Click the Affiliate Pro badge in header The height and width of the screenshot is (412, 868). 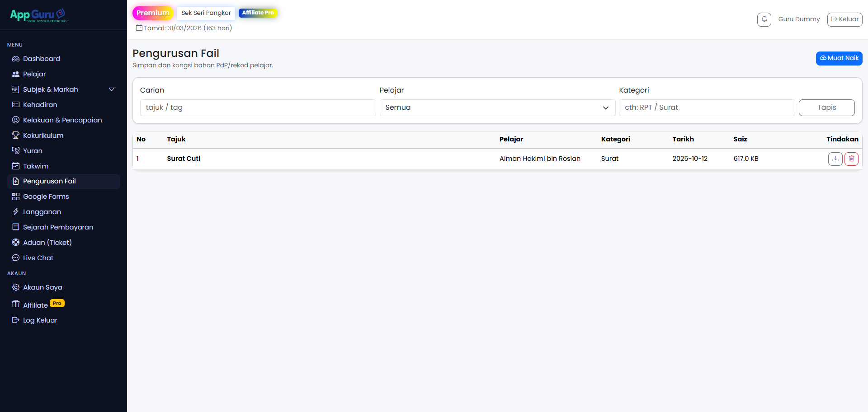click(x=258, y=13)
